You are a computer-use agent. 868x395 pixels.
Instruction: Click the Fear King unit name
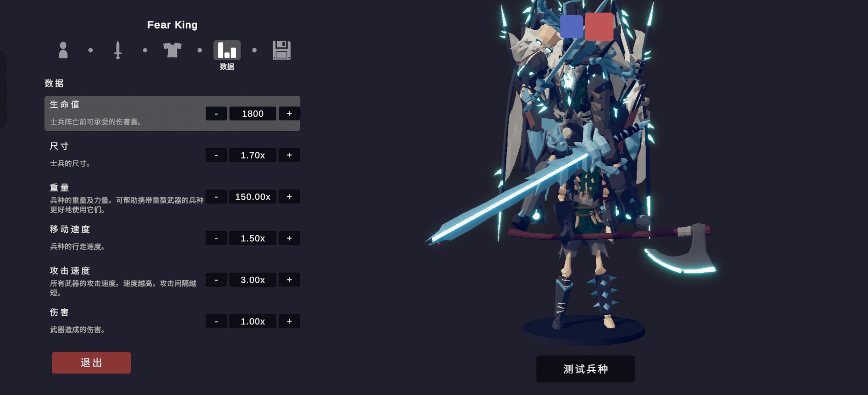click(172, 25)
